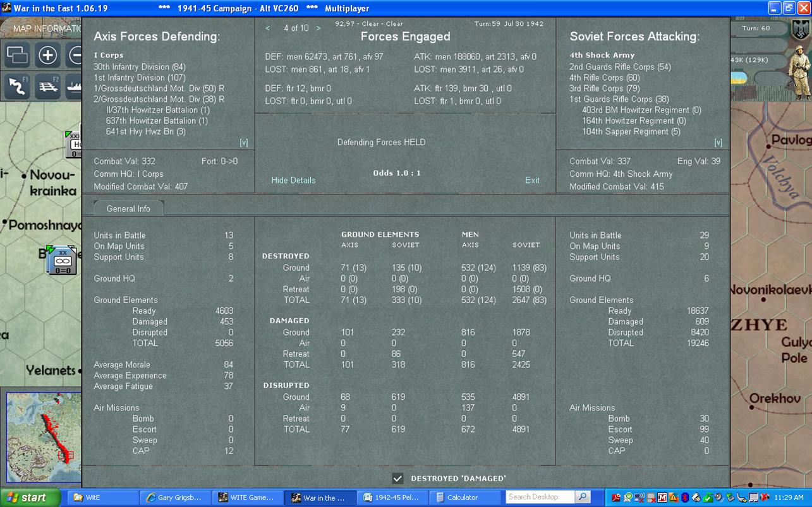Go to previous battle with left arrow

point(268,28)
